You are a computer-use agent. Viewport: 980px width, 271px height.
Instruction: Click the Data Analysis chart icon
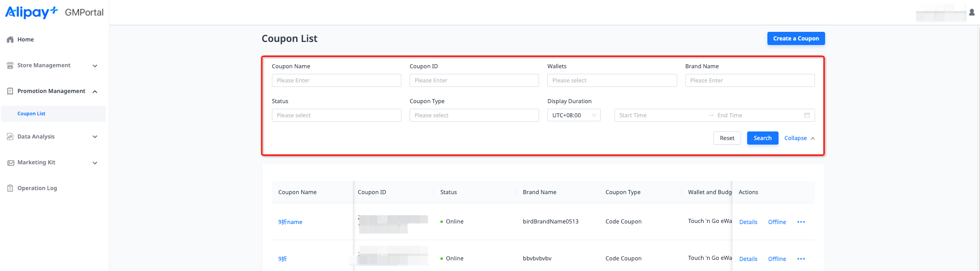pos(10,137)
